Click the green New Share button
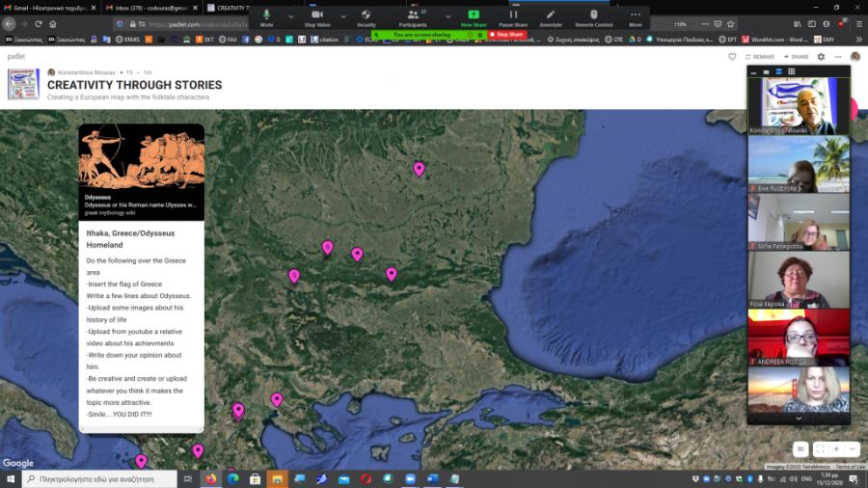 pos(474,17)
